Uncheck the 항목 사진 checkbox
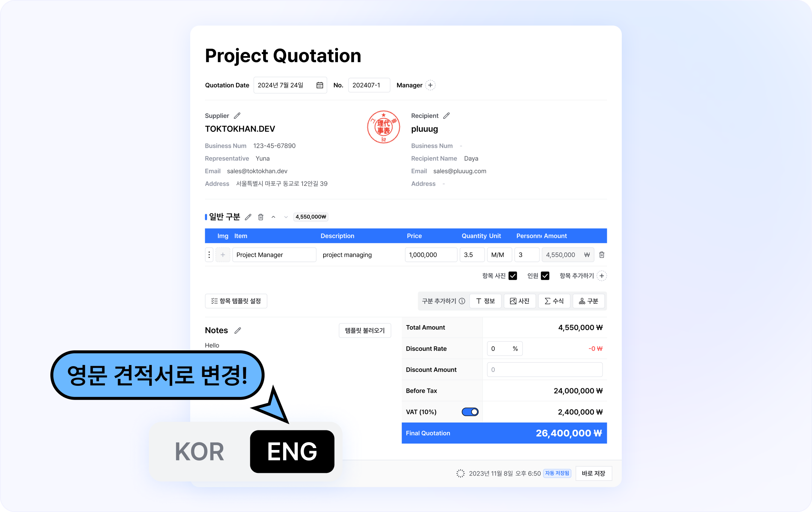This screenshot has height=512, width=812. [513, 276]
